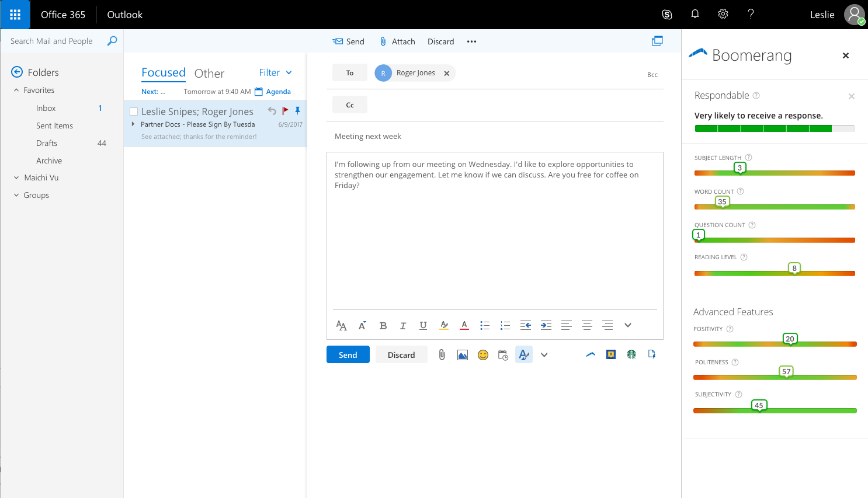
Task: Open the more actions ellipsis menu
Action: 472,41
